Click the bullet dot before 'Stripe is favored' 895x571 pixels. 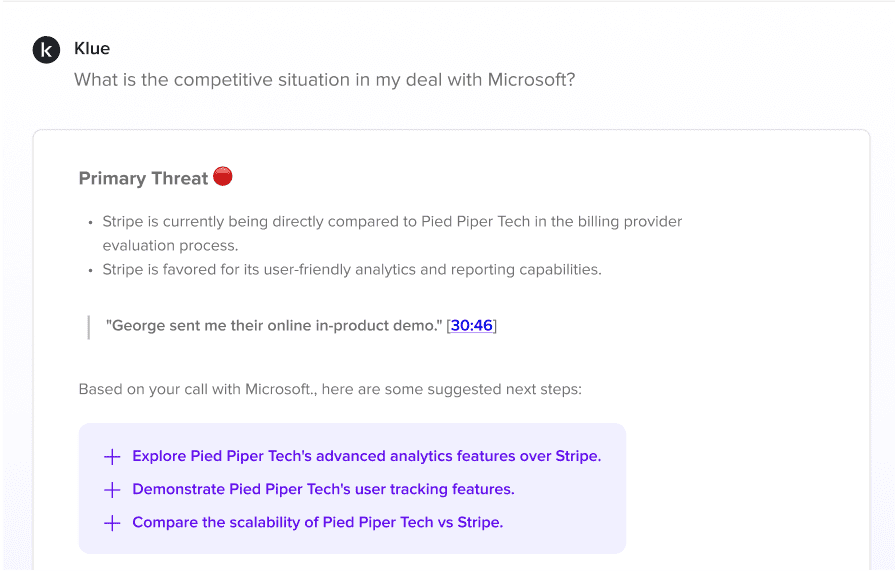[x=90, y=270]
